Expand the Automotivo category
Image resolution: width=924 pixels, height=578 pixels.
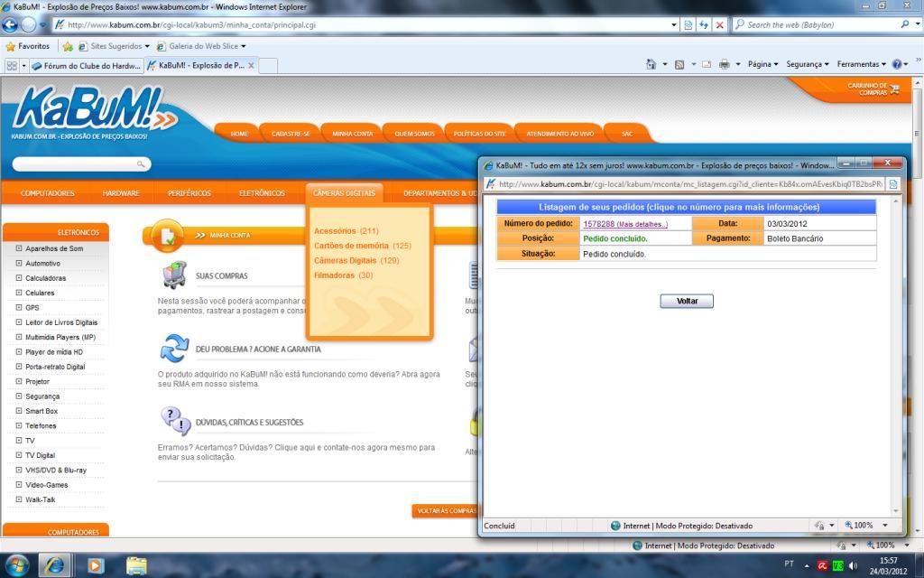pos(19,263)
